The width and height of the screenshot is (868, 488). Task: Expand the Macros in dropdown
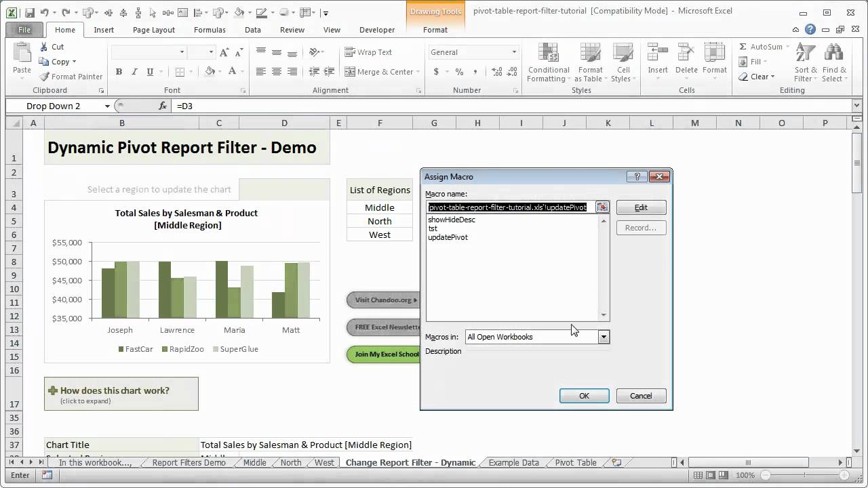(604, 337)
